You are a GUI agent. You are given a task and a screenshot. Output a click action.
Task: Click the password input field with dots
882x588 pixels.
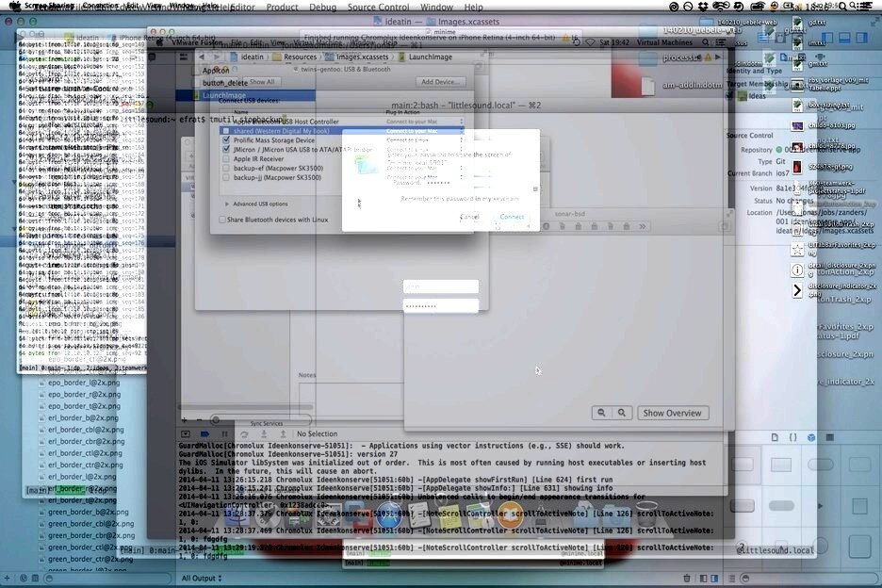click(x=440, y=306)
